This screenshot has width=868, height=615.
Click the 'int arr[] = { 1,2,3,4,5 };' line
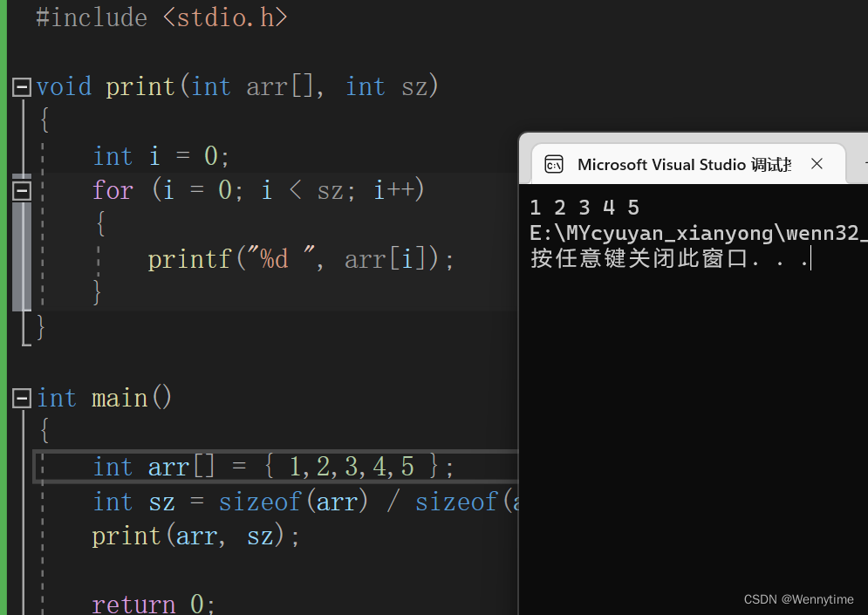(x=273, y=467)
